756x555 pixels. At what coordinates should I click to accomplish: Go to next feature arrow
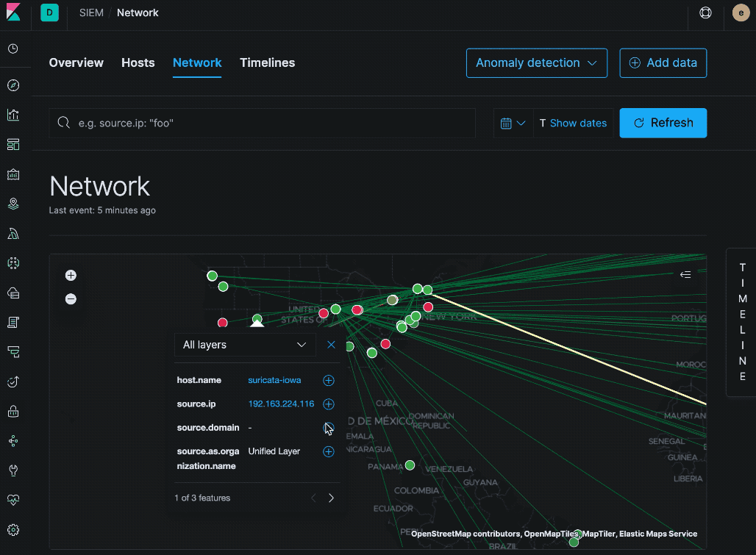click(x=331, y=498)
